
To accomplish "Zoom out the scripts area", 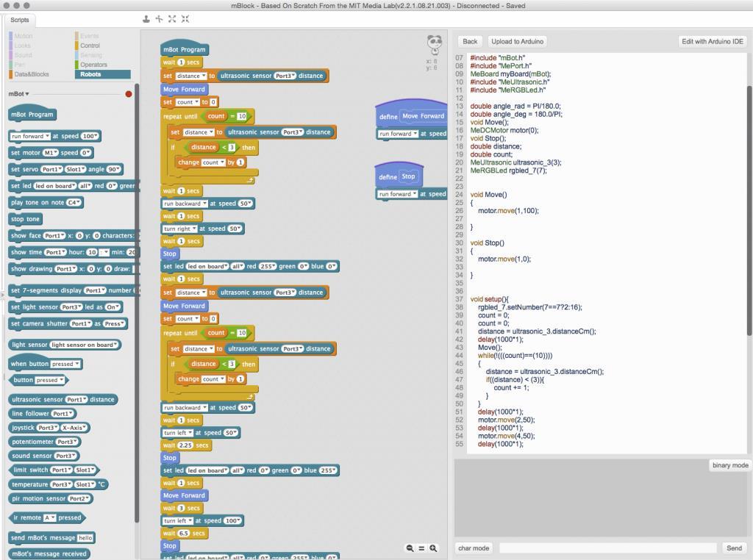I will click(410, 548).
